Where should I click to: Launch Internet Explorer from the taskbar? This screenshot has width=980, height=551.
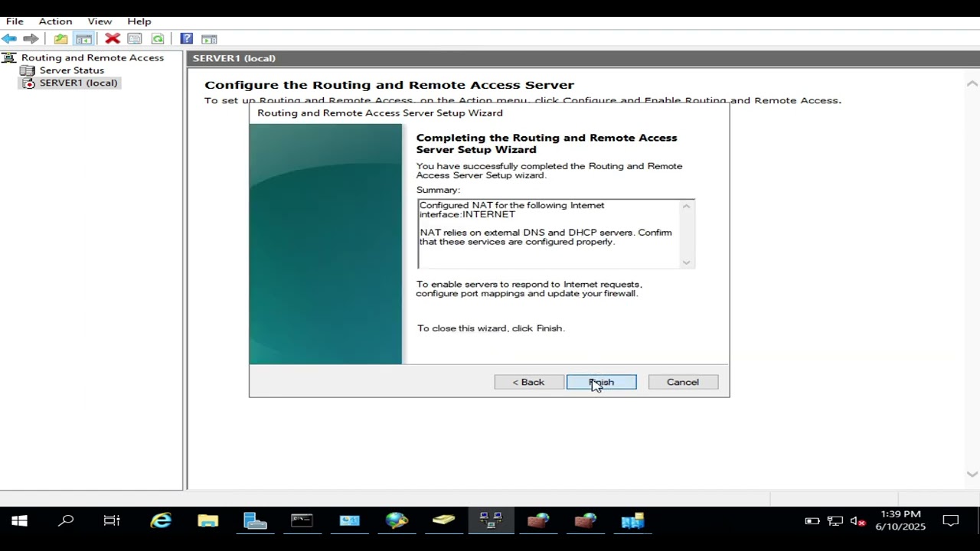click(161, 521)
